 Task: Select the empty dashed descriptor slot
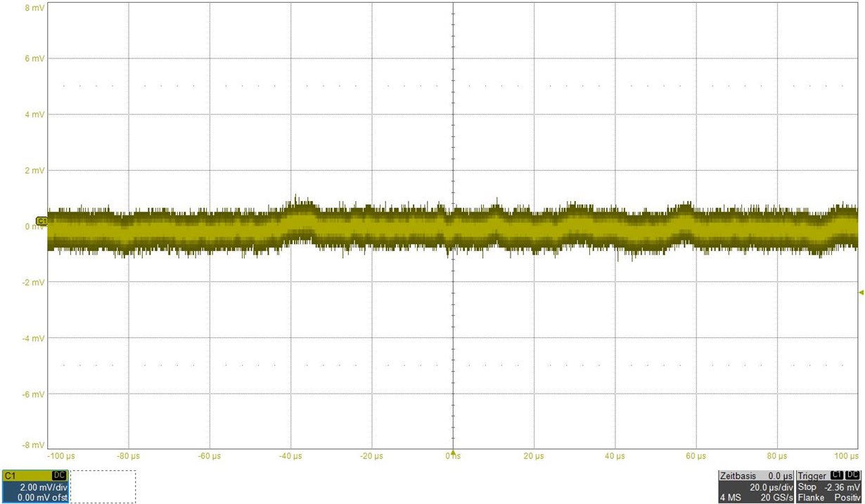pos(103,486)
